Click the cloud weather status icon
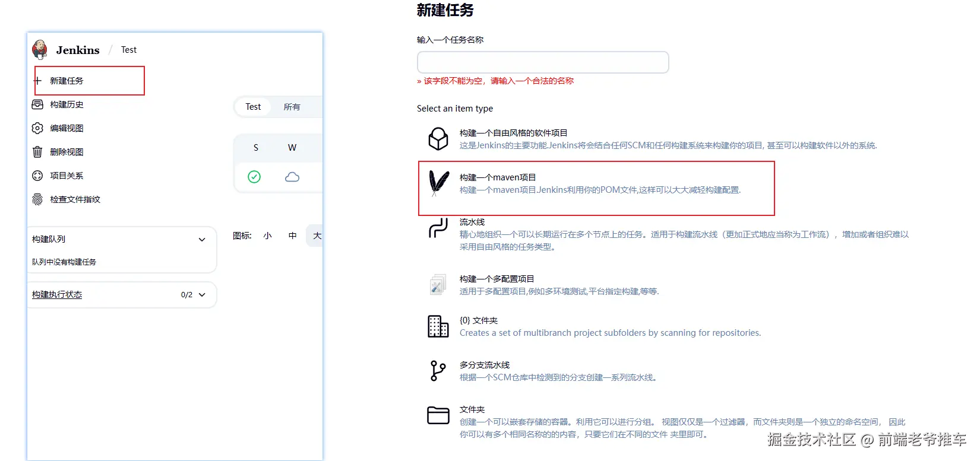 (292, 177)
